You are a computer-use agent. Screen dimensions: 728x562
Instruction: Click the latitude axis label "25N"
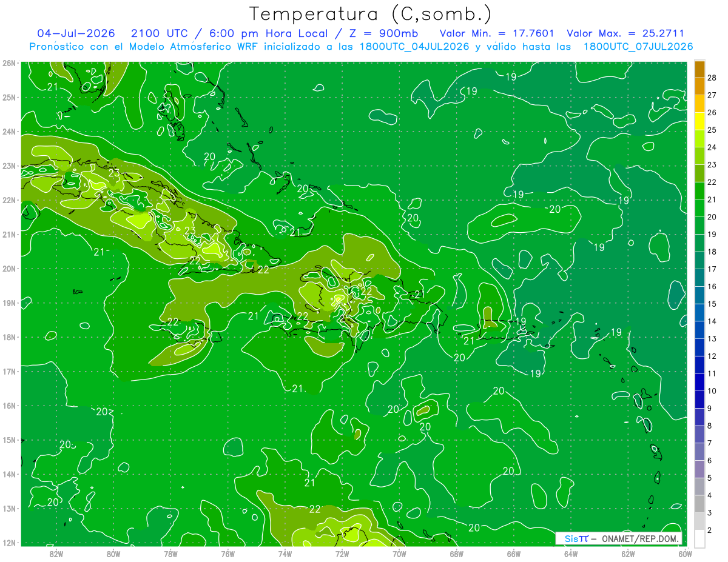click(8, 98)
